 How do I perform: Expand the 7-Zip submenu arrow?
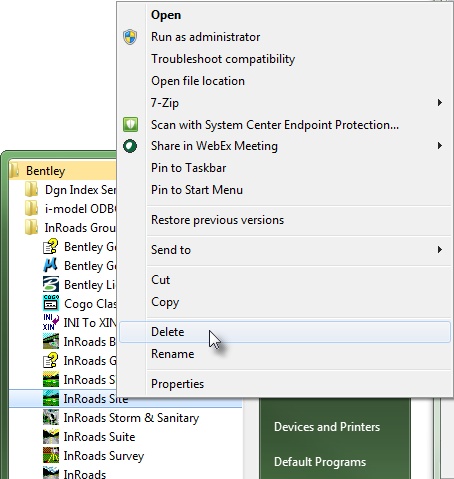440,103
